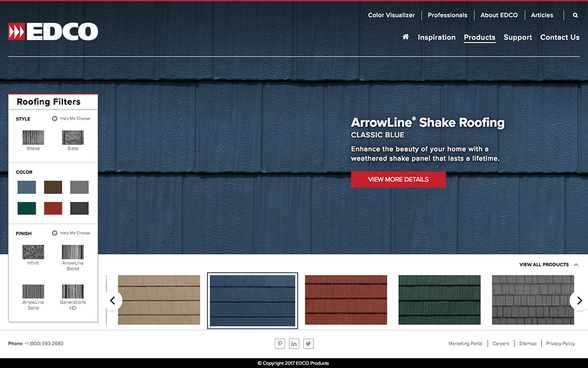Pick the light gray color swatch
The height and width of the screenshot is (368, 588).
pos(79,187)
